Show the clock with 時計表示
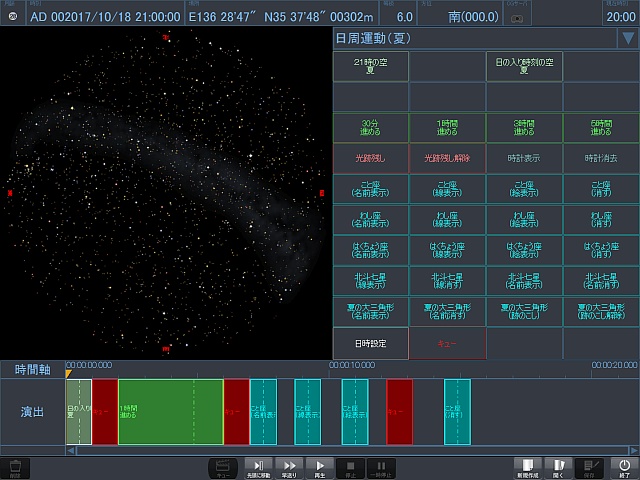The width and height of the screenshot is (640, 480). [x=524, y=158]
